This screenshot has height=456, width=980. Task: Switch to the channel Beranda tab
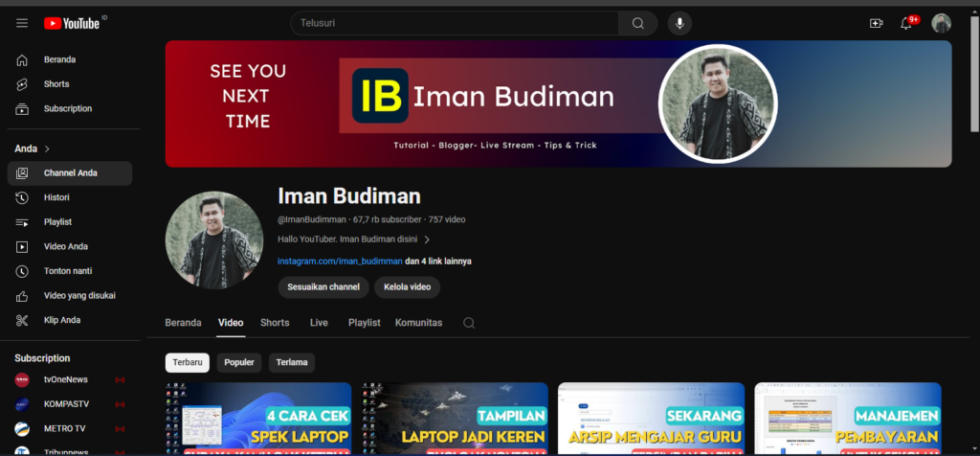click(183, 323)
